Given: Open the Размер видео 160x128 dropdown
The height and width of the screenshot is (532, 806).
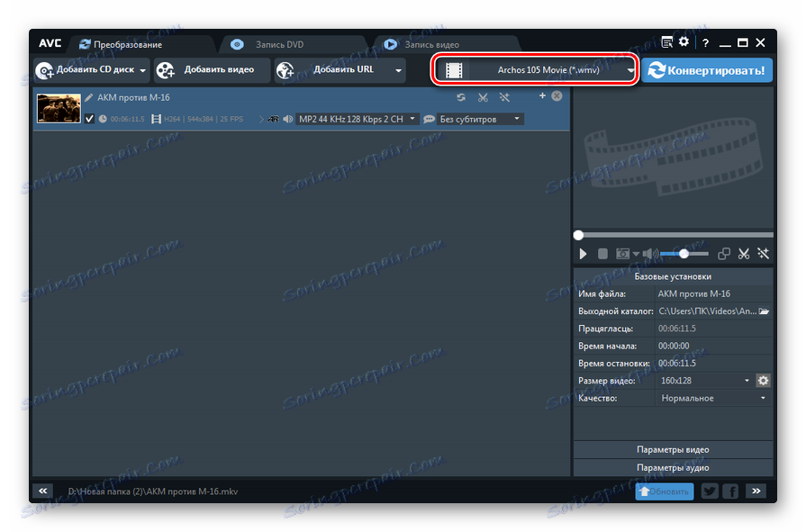Looking at the screenshot, I should click(x=703, y=381).
